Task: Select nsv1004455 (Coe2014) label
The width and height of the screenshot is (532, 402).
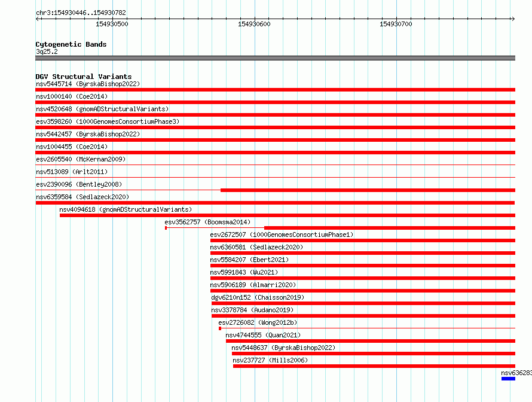Action: click(x=72, y=147)
